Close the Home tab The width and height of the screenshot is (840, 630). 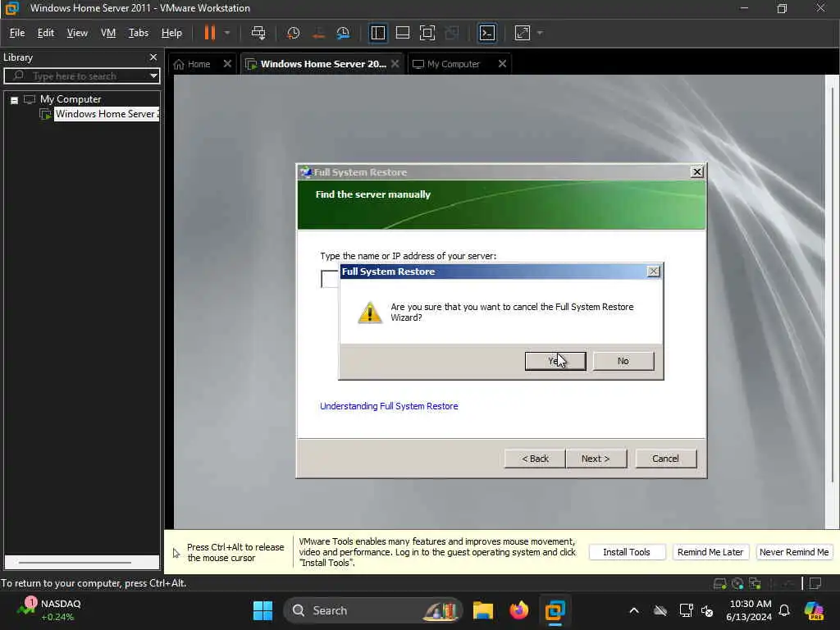click(x=227, y=64)
